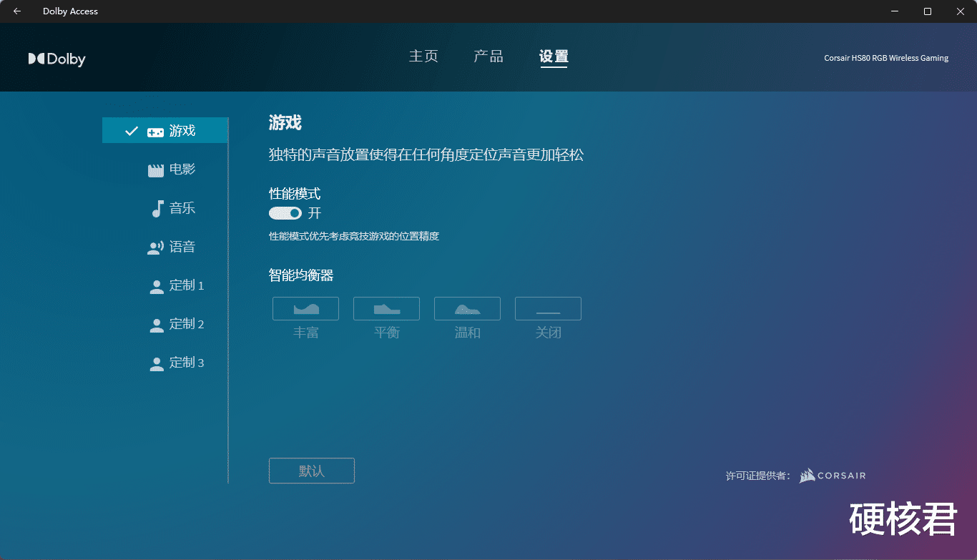Click the 语音 voice icon in sidebar
977x560 pixels.
154,247
